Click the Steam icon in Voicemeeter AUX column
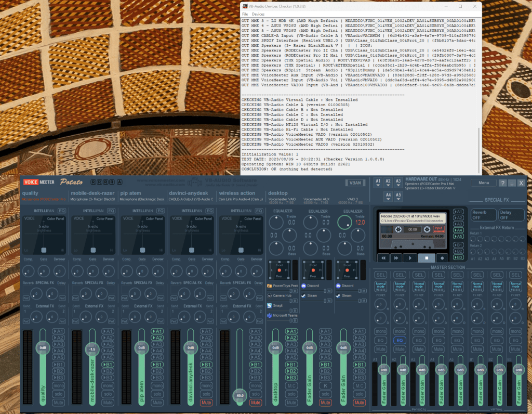Image resolution: width=532 pixels, height=414 pixels. coord(303,296)
